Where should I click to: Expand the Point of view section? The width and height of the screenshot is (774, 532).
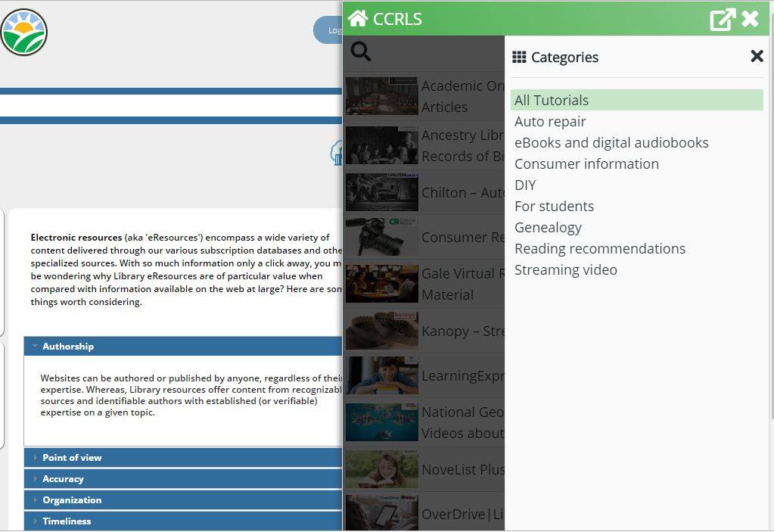pos(182,458)
